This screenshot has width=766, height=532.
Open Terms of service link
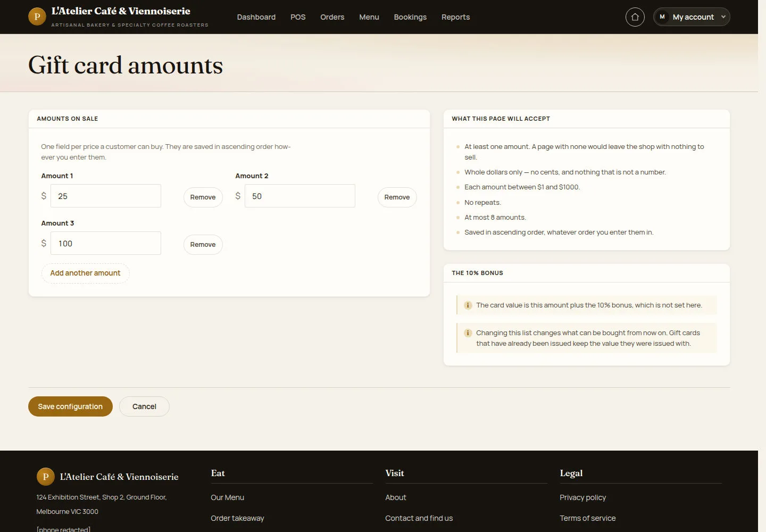[588, 518]
